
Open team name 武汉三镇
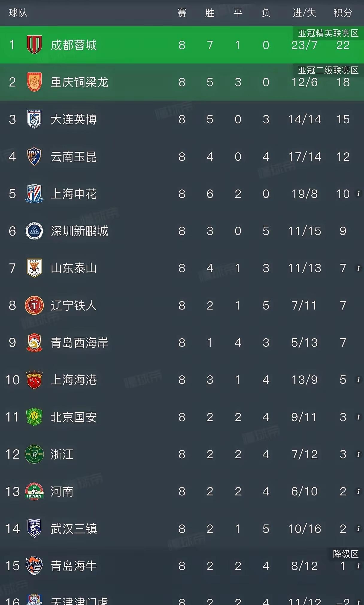[x=74, y=529]
